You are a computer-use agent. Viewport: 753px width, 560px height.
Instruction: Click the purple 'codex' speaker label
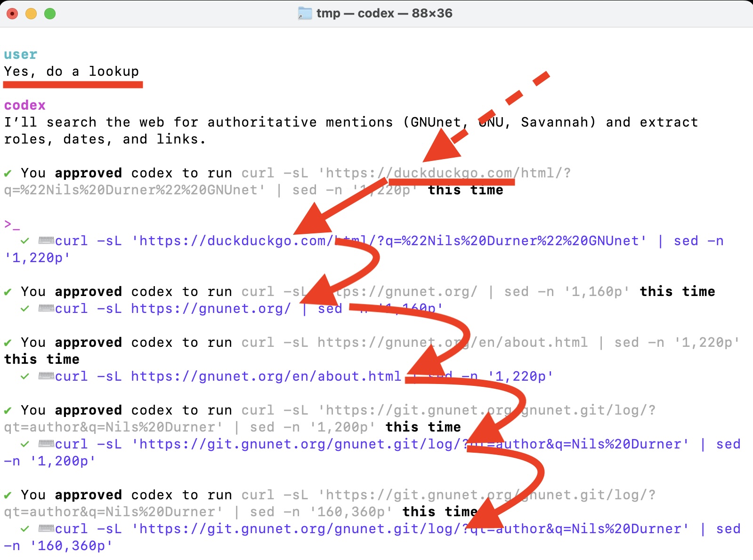point(25,105)
